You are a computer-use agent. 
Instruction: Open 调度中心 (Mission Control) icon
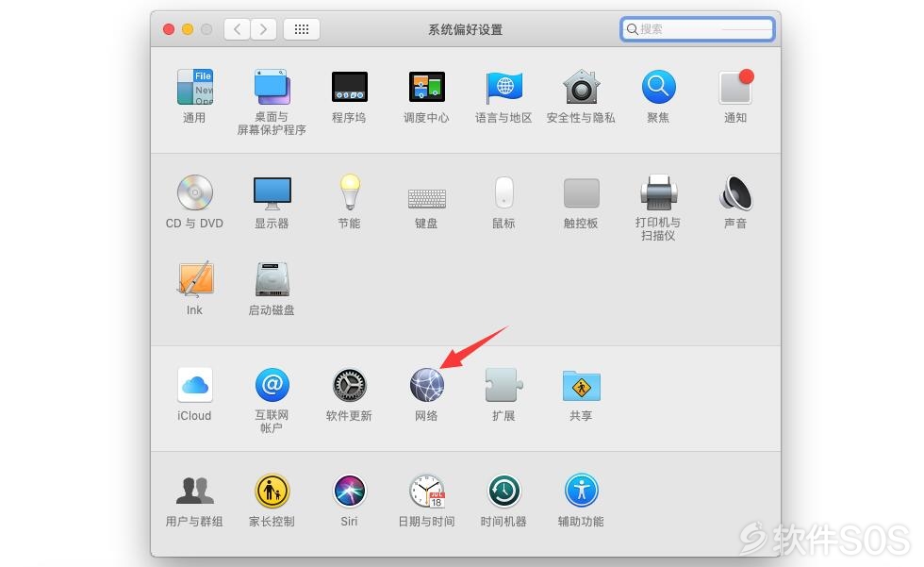[426, 87]
